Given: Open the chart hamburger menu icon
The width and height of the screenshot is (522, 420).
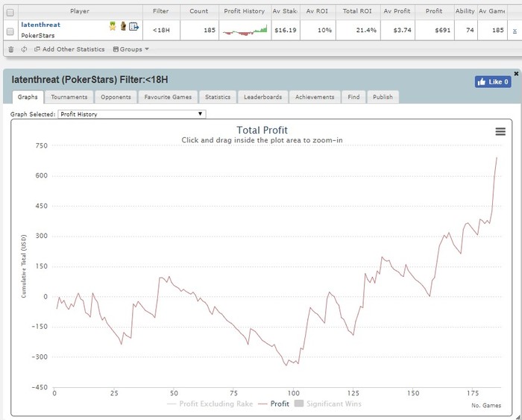Looking at the screenshot, I should [500, 131].
